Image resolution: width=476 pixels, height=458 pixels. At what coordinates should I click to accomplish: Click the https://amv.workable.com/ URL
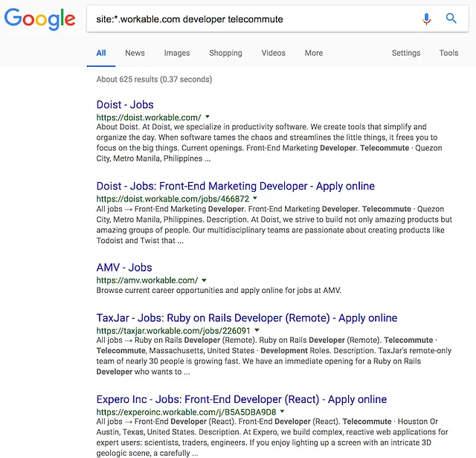pos(147,280)
